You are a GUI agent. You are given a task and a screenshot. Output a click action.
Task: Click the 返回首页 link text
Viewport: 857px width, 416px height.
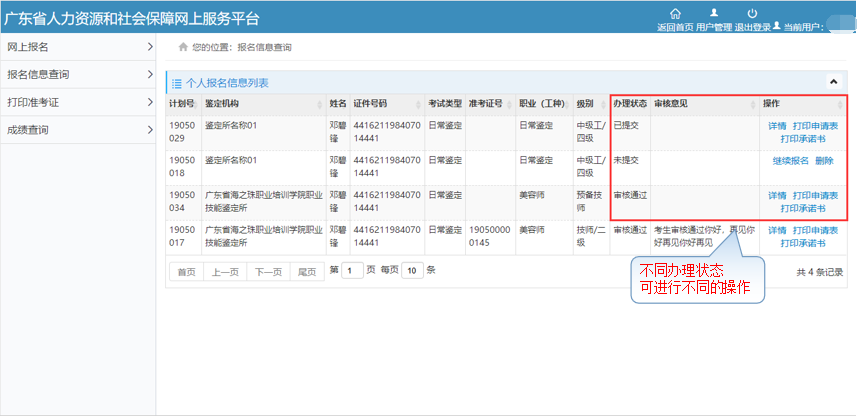tap(675, 27)
